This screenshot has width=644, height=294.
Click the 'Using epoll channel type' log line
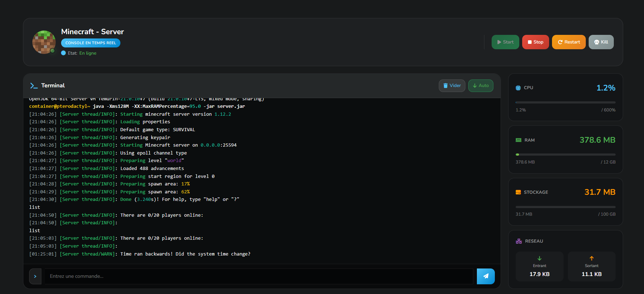108,153
